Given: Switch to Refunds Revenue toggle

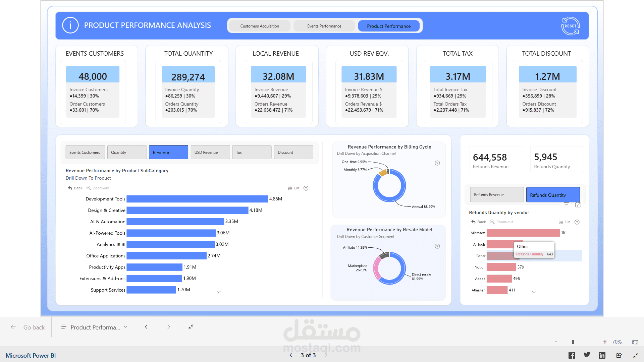Looking at the screenshot, I should pos(497,195).
